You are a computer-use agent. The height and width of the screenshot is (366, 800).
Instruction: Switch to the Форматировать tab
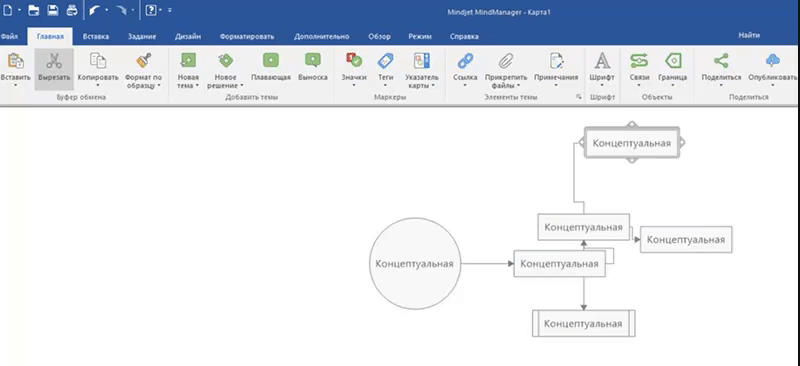(x=247, y=36)
